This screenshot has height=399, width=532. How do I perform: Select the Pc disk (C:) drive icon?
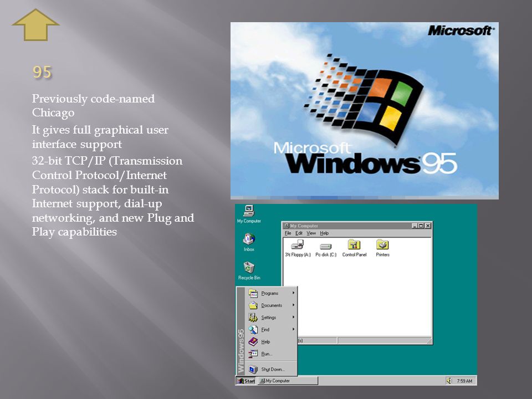tap(326, 250)
